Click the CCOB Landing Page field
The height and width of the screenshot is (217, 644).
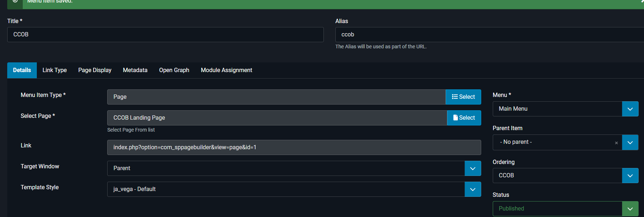(277, 118)
